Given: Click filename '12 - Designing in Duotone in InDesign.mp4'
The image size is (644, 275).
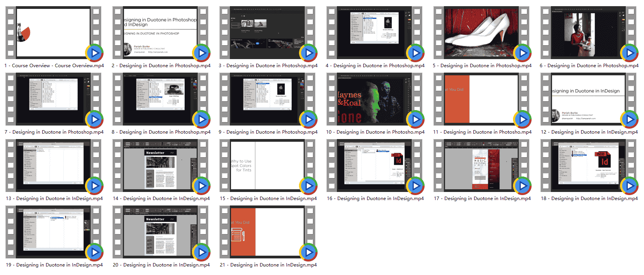Looking at the screenshot, I should tap(589, 132).
